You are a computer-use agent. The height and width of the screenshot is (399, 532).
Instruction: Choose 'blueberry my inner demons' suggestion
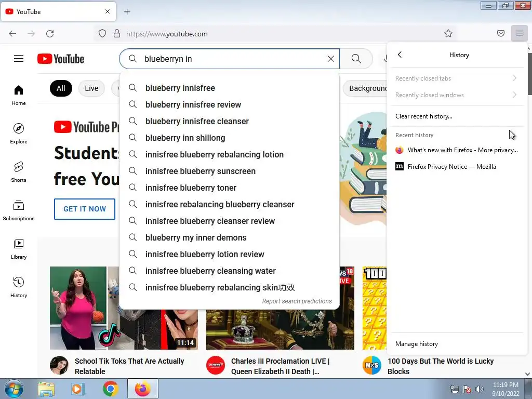229,237
